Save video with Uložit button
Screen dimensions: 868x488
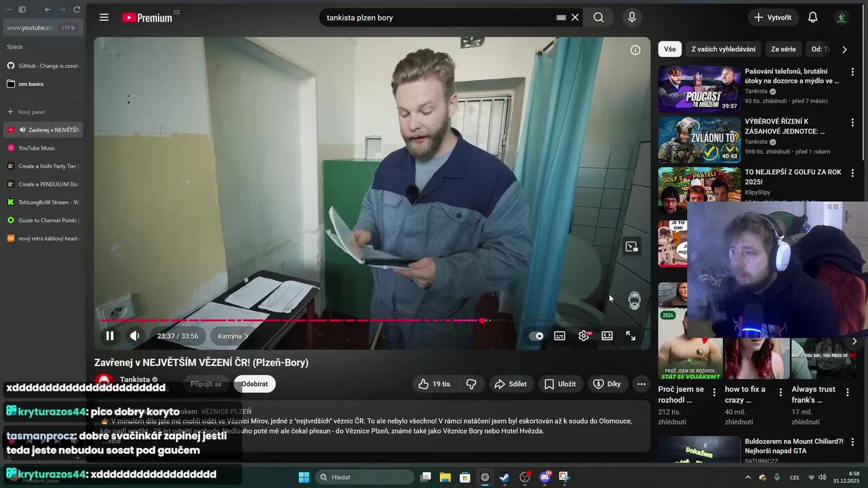click(x=560, y=384)
